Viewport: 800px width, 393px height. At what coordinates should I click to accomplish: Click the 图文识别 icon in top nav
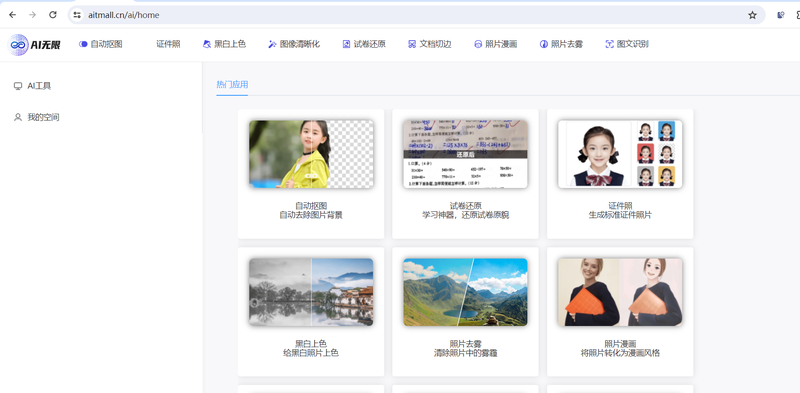609,44
